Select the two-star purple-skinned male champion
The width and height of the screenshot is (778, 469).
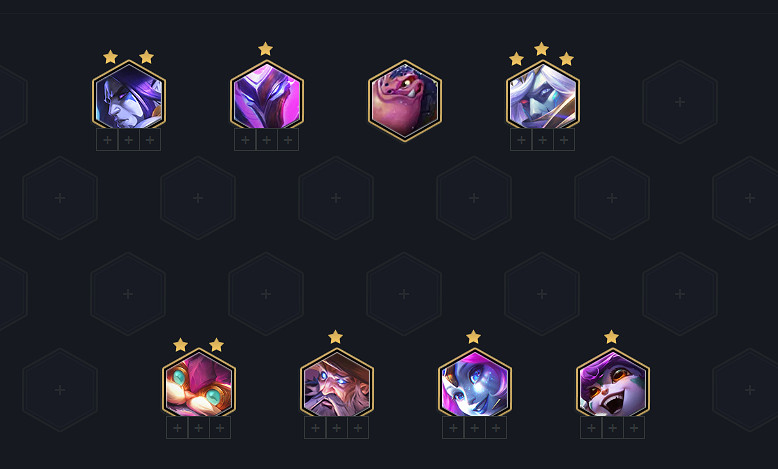[x=129, y=96]
